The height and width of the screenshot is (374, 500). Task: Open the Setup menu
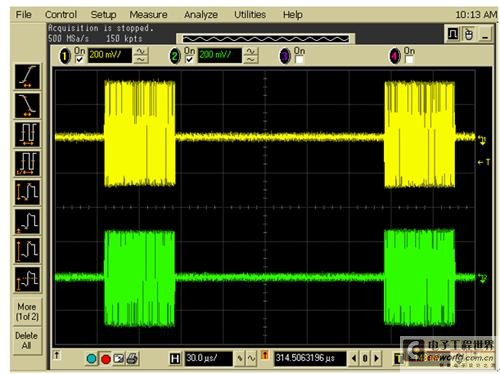(103, 15)
